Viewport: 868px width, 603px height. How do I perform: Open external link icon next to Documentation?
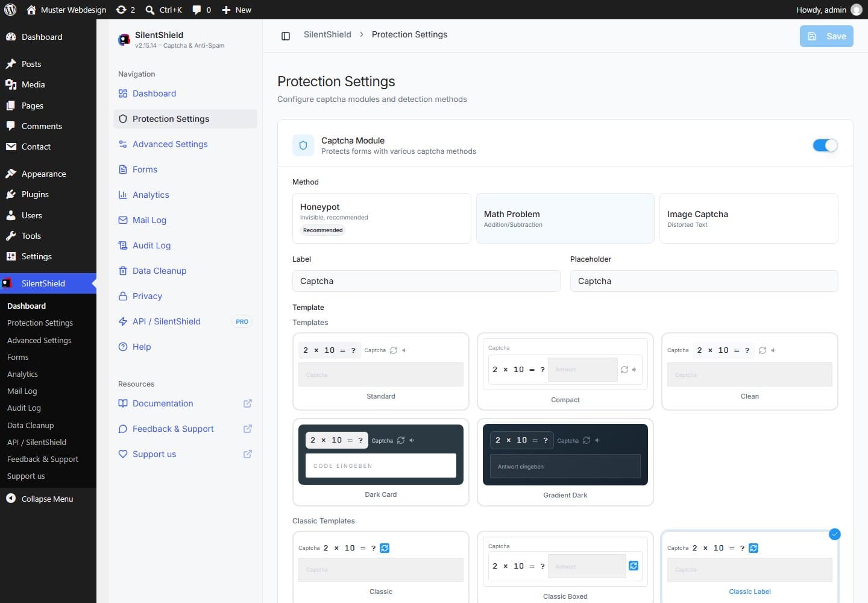click(x=247, y=403)
